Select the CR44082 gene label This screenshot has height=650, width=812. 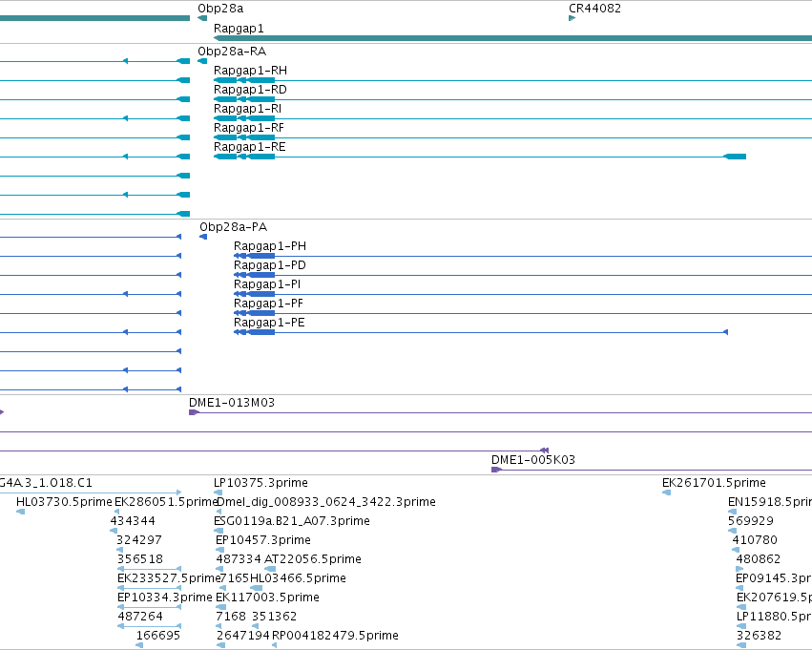pyautogui.click(x=594, y=9)
